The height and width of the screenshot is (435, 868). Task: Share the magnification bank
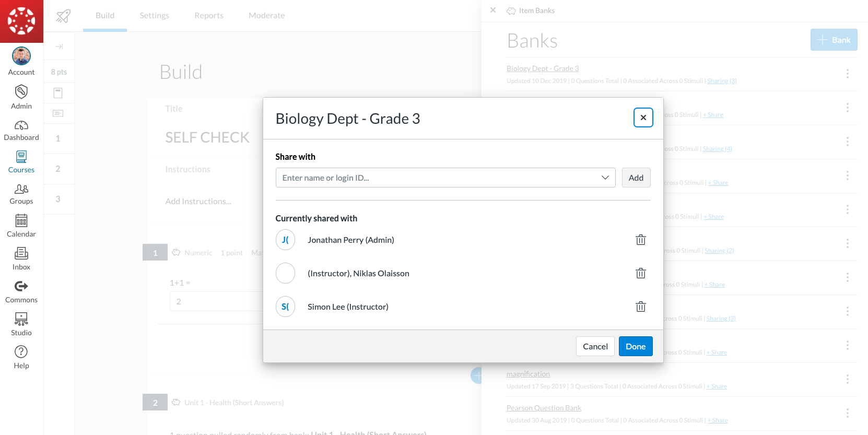[x=717, y=386]
